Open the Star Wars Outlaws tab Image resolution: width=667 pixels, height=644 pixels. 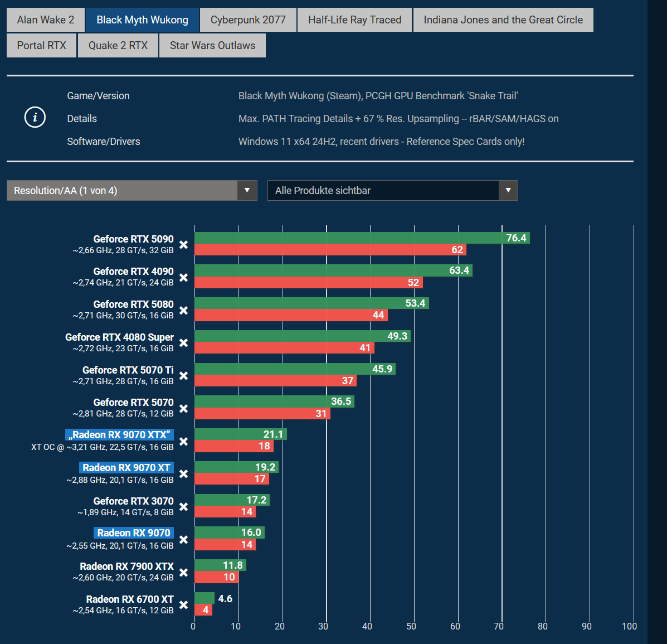[212, 45]
